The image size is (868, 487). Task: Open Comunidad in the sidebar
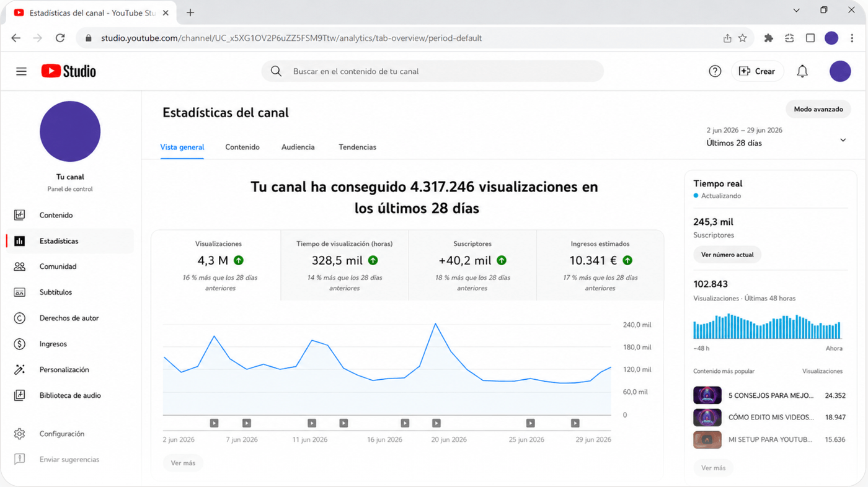click(69, 266)
